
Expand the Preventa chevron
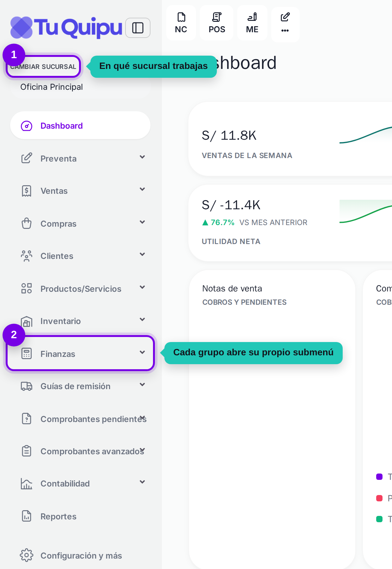click(x=143, y=157)
